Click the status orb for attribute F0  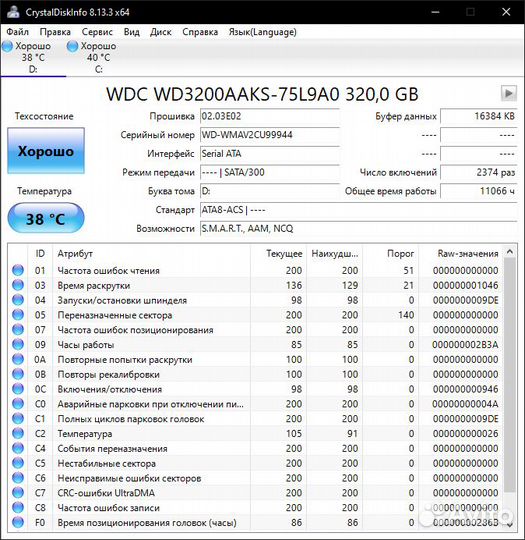point(18,522)
